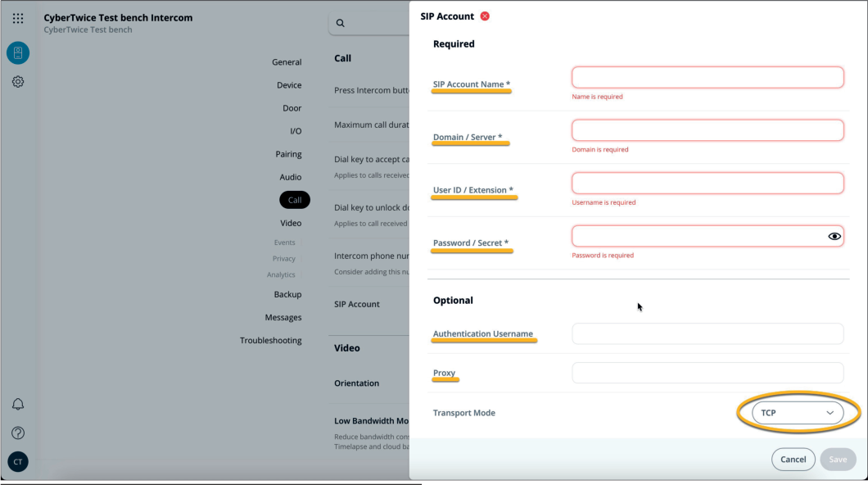Click the Domain / Server field

[707, 129]
